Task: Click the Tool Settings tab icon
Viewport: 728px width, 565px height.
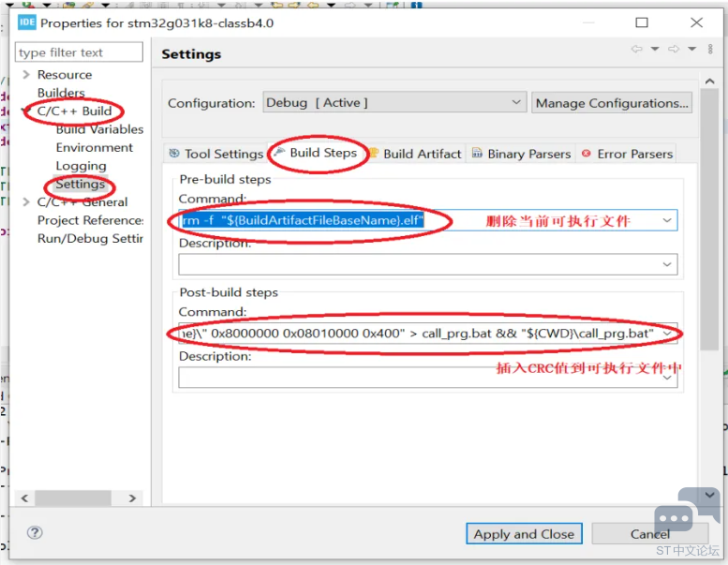Action: tap(174, 154)
